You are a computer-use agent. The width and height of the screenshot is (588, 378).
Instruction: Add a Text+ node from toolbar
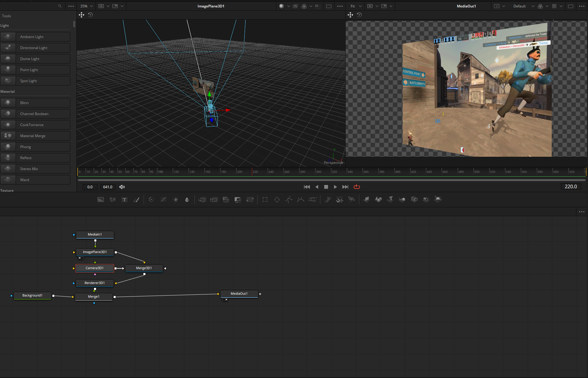pos(124,200)
